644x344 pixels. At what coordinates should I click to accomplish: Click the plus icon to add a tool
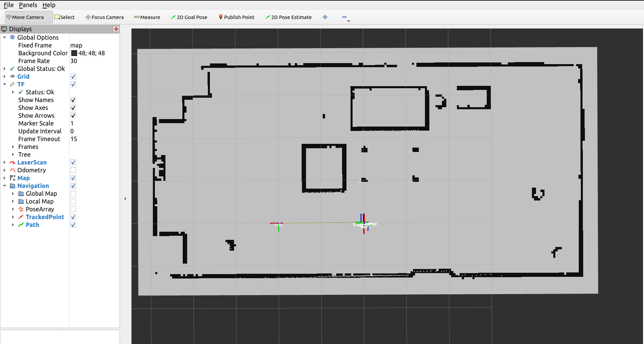pos(325,17)
